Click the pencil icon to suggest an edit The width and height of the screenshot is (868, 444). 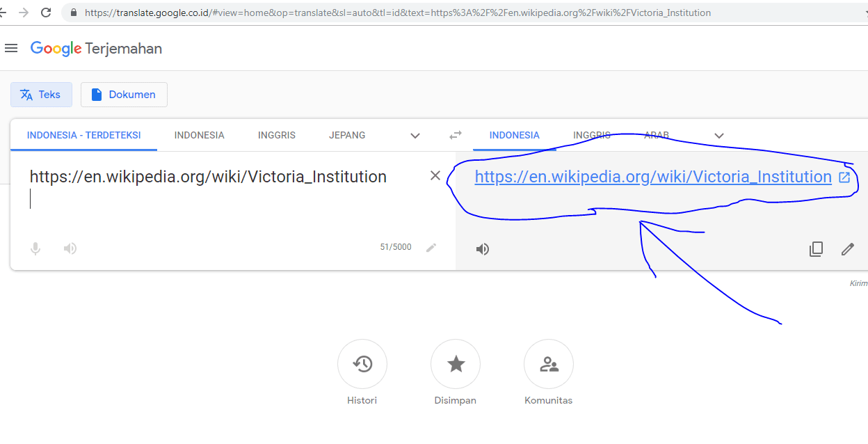pyautogui.click(x=848, y=248)
